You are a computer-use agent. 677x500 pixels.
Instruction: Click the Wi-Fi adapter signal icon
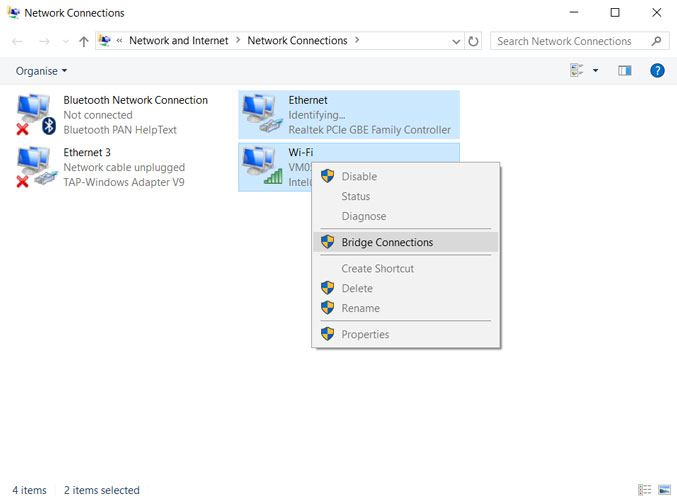click(262, 166)
